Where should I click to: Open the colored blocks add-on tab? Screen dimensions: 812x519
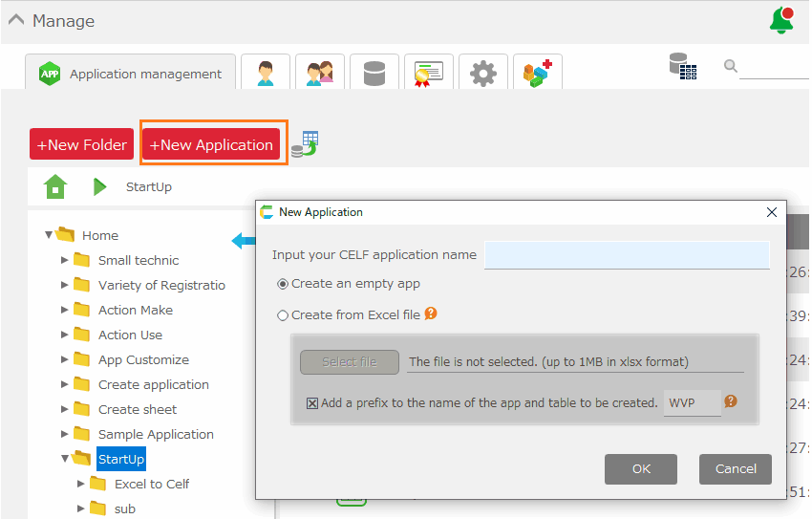(537, 73)
